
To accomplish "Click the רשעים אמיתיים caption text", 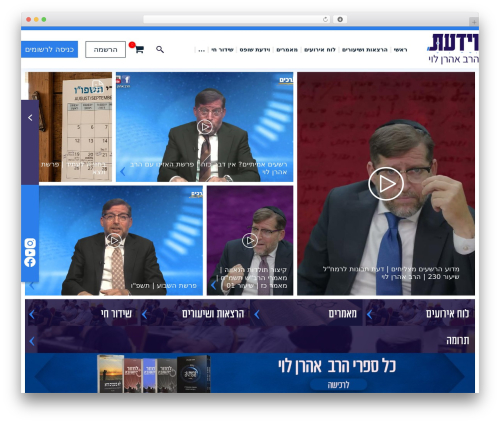I will [209, 168].
